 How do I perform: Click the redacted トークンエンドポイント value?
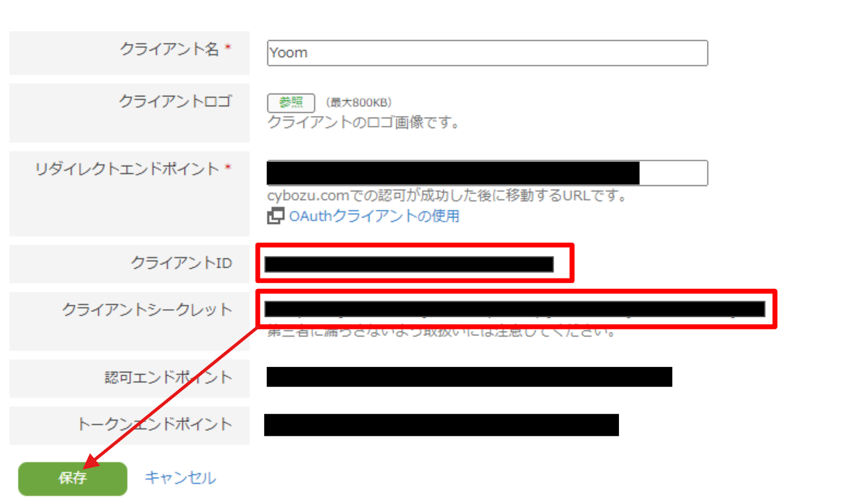(442, 425)
